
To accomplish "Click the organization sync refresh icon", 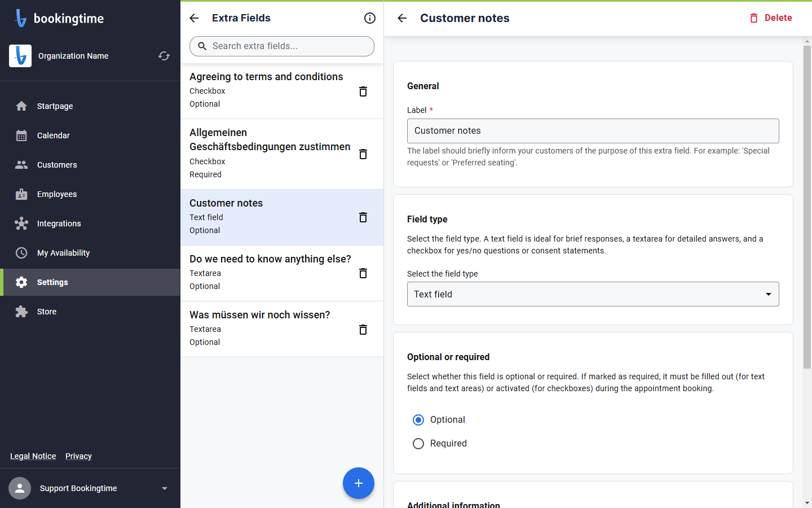I will 164,56.
